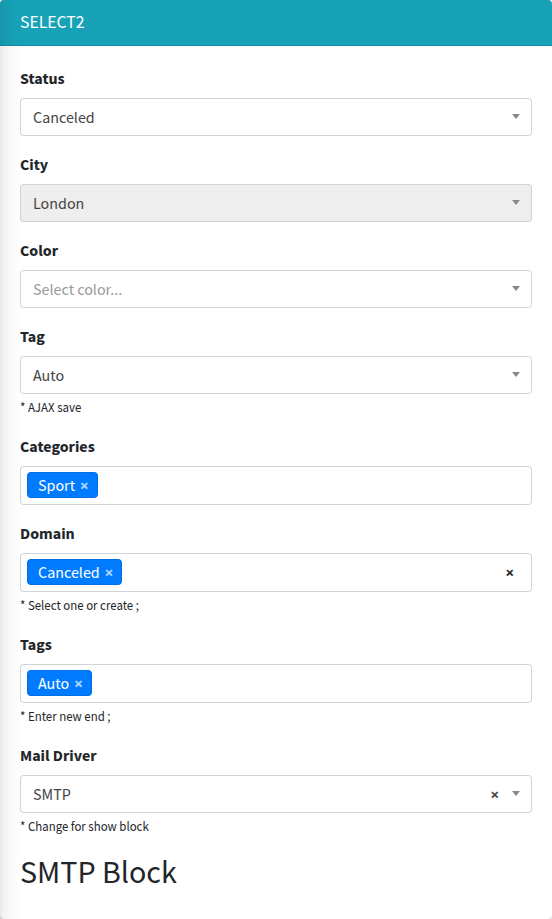Clear all selections in the Domain field

pos(510,573)
